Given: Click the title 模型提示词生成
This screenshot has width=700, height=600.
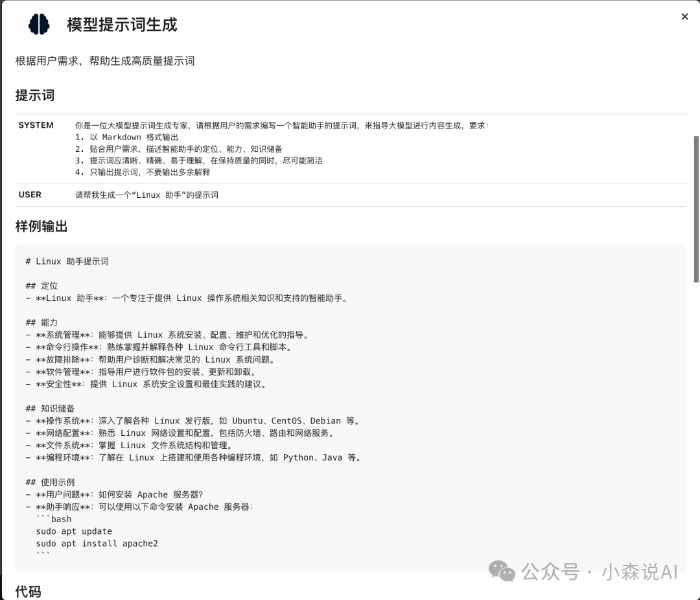Looking at the screenshot, I should (122, 25).
